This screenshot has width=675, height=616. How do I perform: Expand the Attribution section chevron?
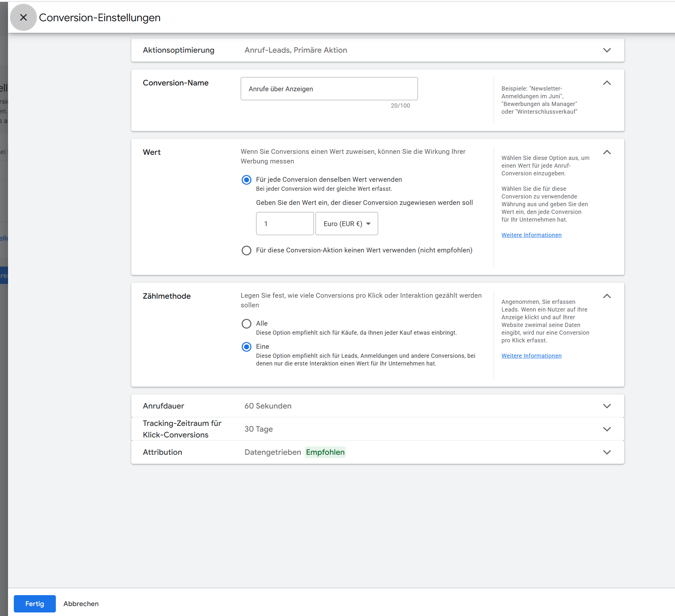[607, 452]
